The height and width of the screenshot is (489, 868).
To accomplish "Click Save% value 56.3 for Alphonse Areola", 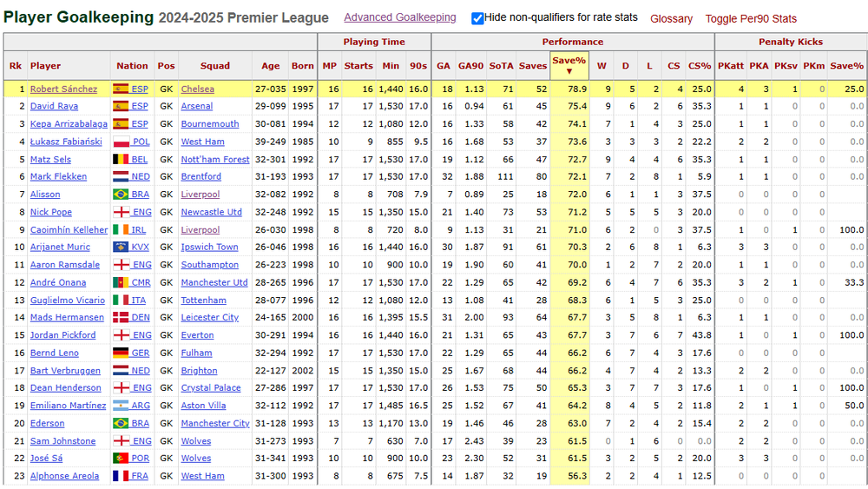I will tap(577, 476).
